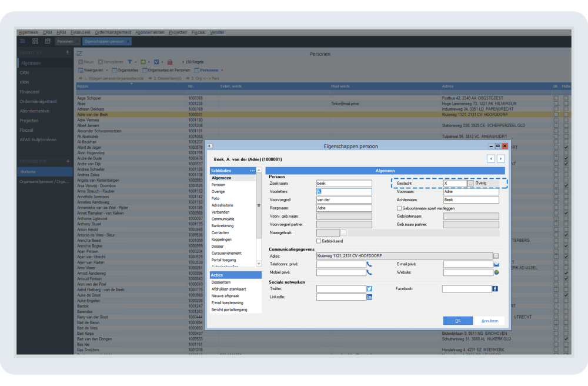The image size is (588, 386).
Task: Expand the checkmark selection dropdown arrow
Action: (x=162, y=62)
